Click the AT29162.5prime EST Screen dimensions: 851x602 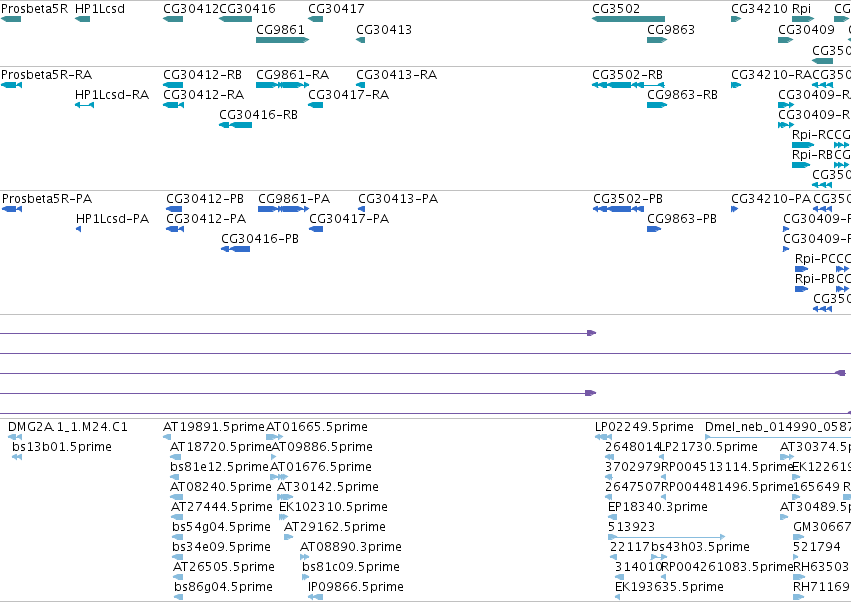click(288, 537)
